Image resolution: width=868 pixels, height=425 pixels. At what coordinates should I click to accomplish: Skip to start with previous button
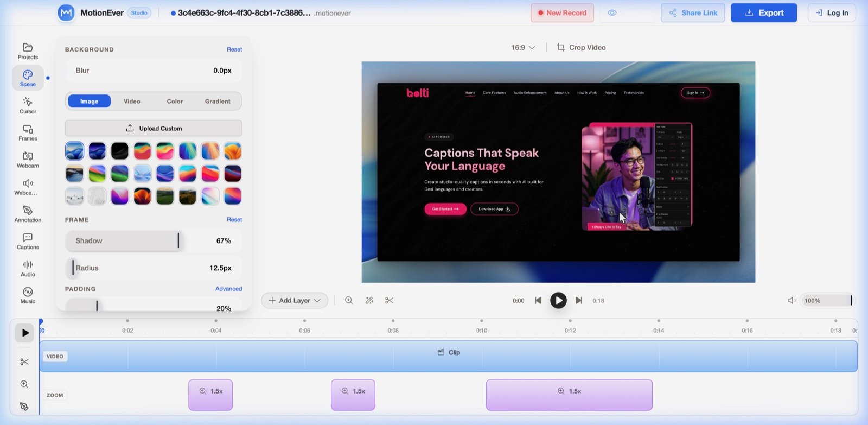click(x=538, y=300)
